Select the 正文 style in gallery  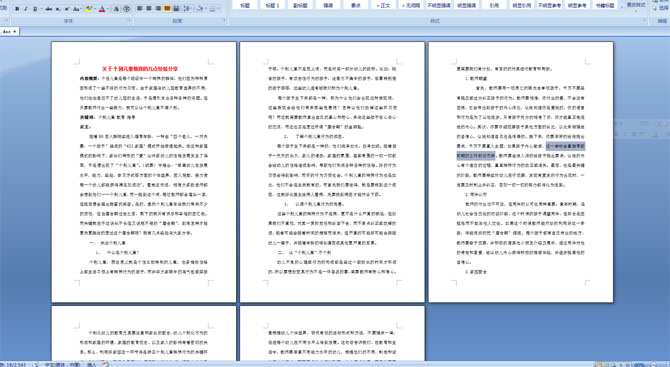click(383, 5)
